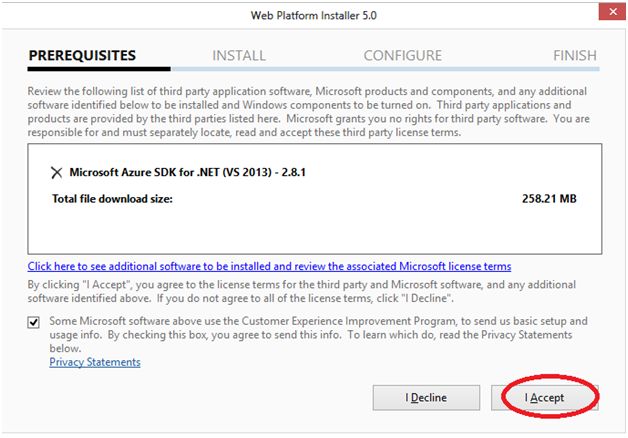The height and width of the screenshot is (438, 628).
Task: Click the 258.21 MB size value
Action: tap(548, 198)
